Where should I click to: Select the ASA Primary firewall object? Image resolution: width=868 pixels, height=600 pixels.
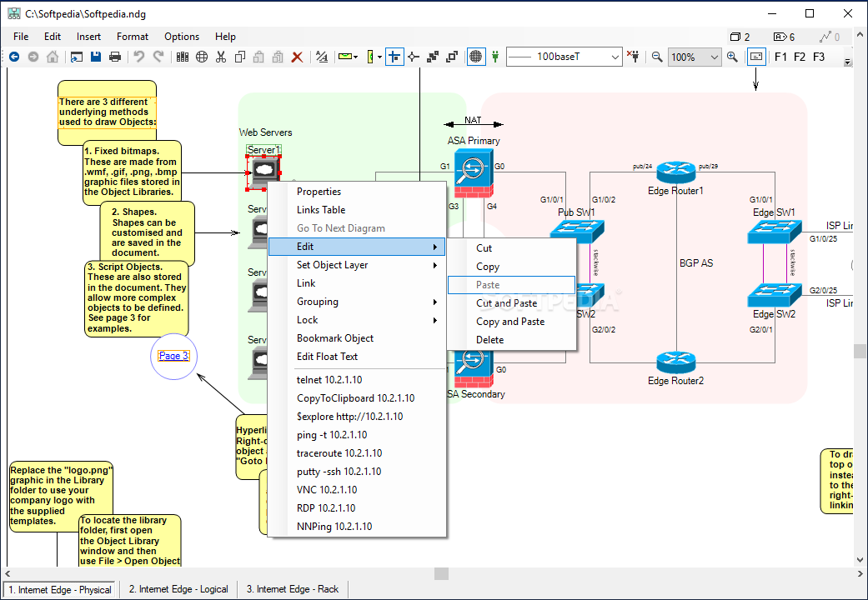(474, 172)
